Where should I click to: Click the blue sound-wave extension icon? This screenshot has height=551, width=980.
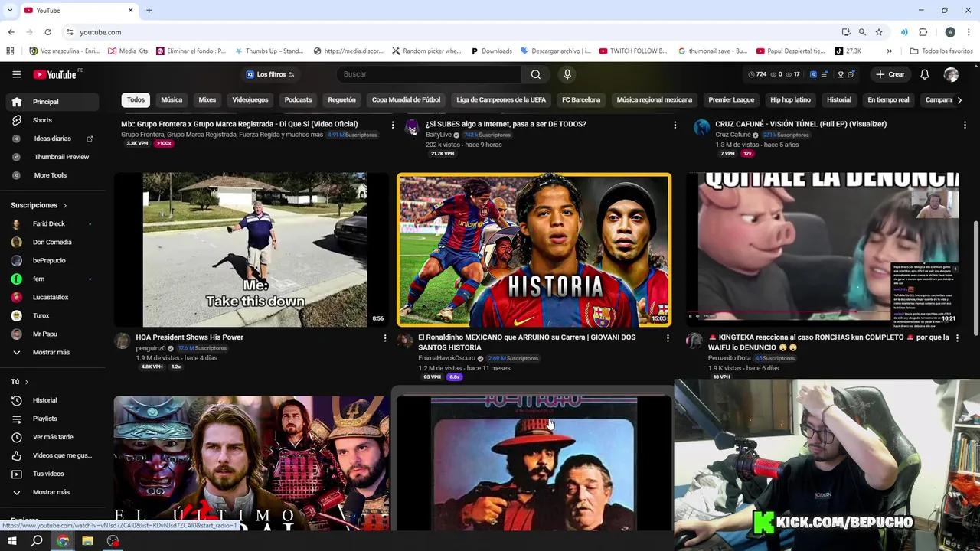pos(904,32)
